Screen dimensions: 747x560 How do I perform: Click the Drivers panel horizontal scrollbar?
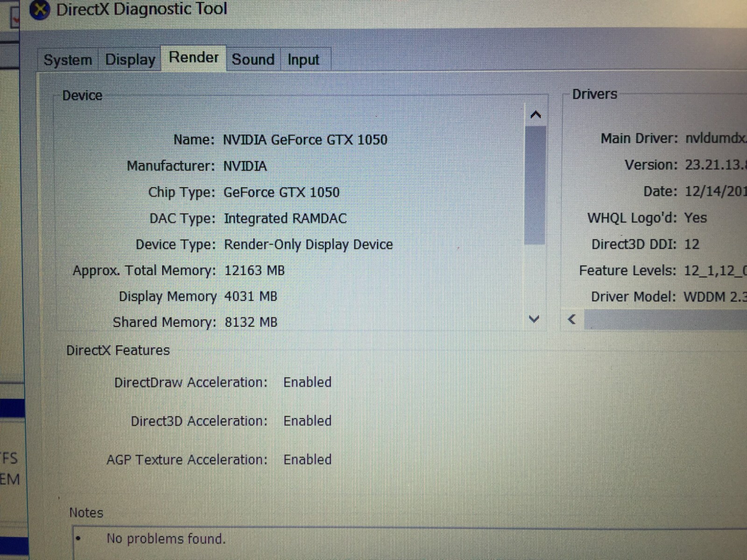pos(665,320)
